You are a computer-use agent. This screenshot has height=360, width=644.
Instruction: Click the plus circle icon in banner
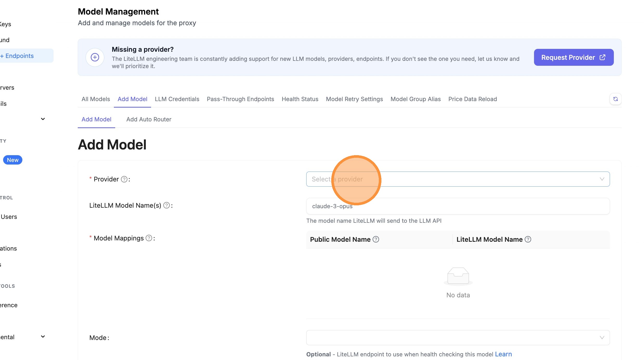(x=95, y=57)
